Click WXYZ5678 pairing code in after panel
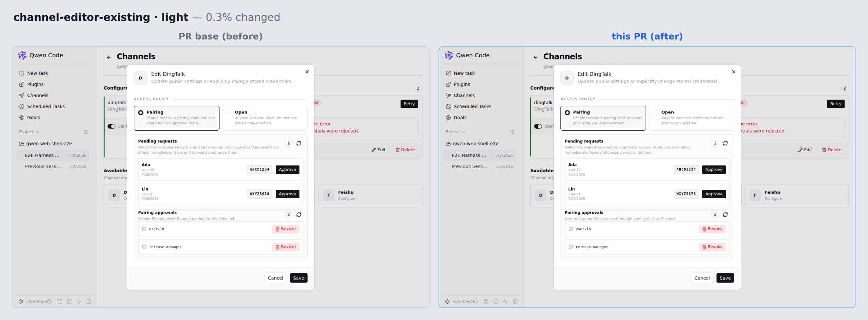The width and height of the screenshot is (868, 320). 686,194
